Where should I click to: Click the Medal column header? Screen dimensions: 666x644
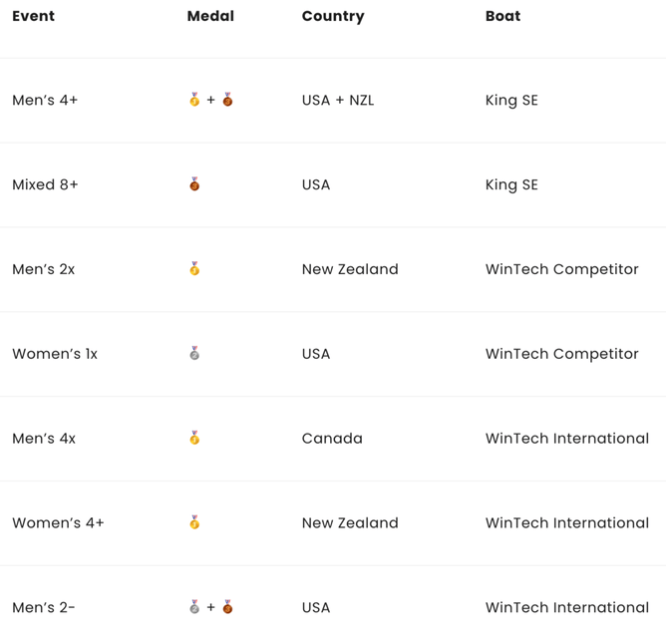pyautogui.click(x=210, y=16)
